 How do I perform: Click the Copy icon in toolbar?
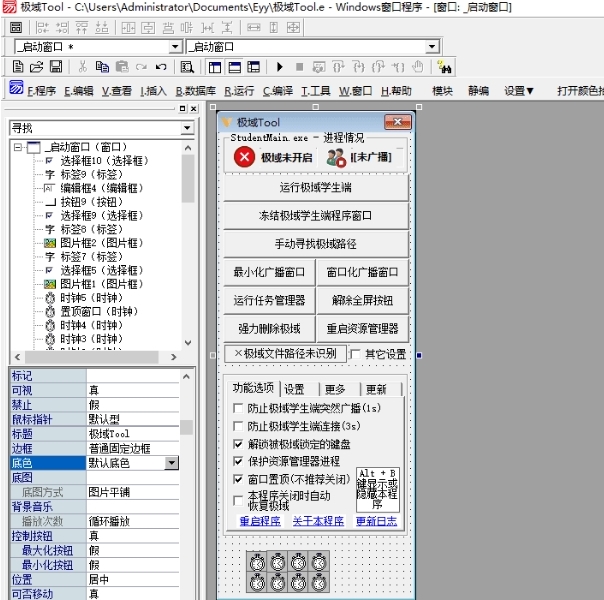point(102,67)
